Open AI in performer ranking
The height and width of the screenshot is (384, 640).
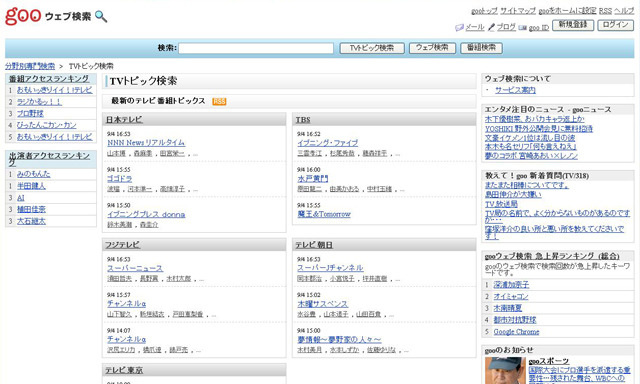click(21, 198)
